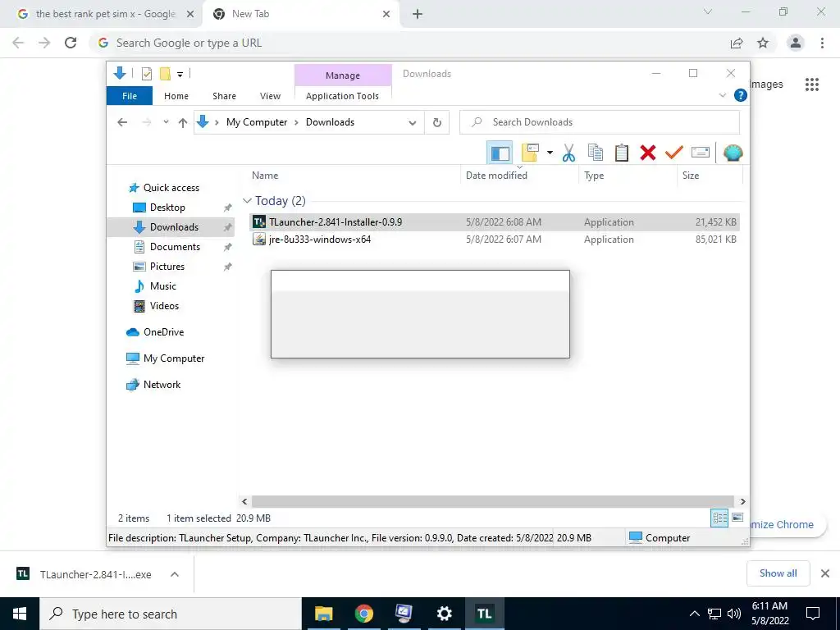The width and height of the screenshot is (840, 630).
Task: Sort by Name column header
Action: click(x=265, y=176)
